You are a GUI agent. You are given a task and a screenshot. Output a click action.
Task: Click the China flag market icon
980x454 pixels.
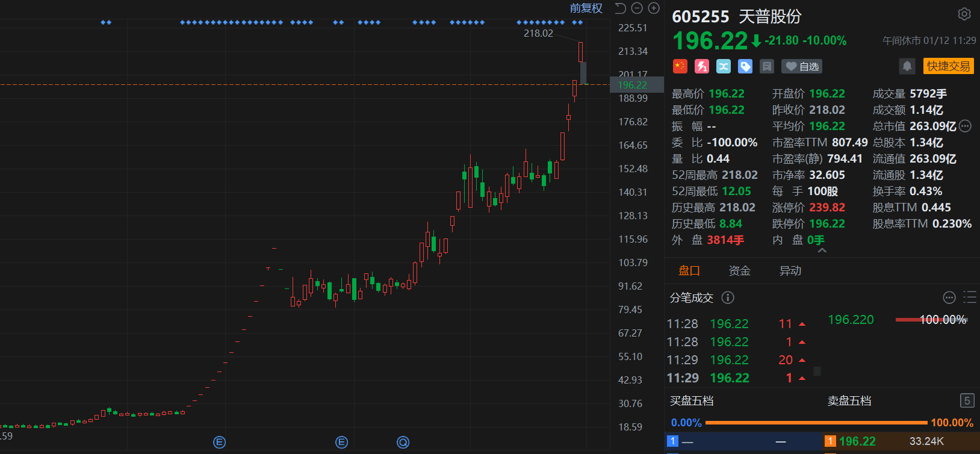tap(680, 66)
